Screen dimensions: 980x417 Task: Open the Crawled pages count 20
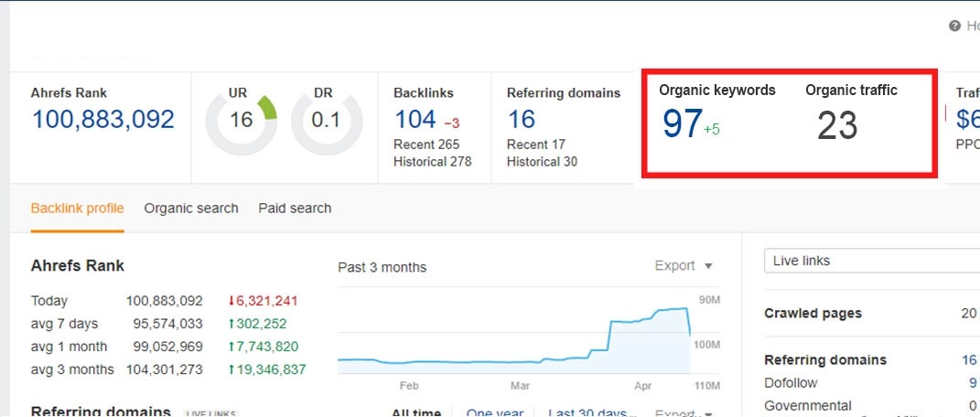pos(968,313)
